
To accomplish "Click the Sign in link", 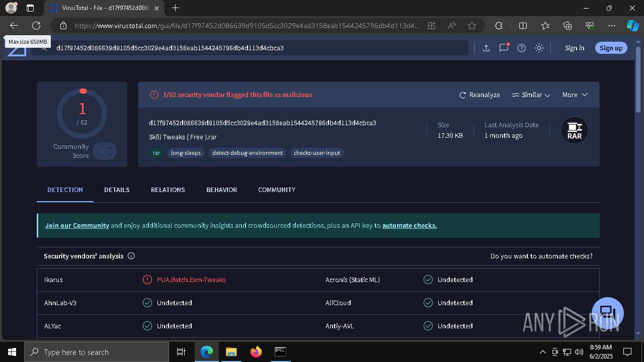I will coord(575,48).
